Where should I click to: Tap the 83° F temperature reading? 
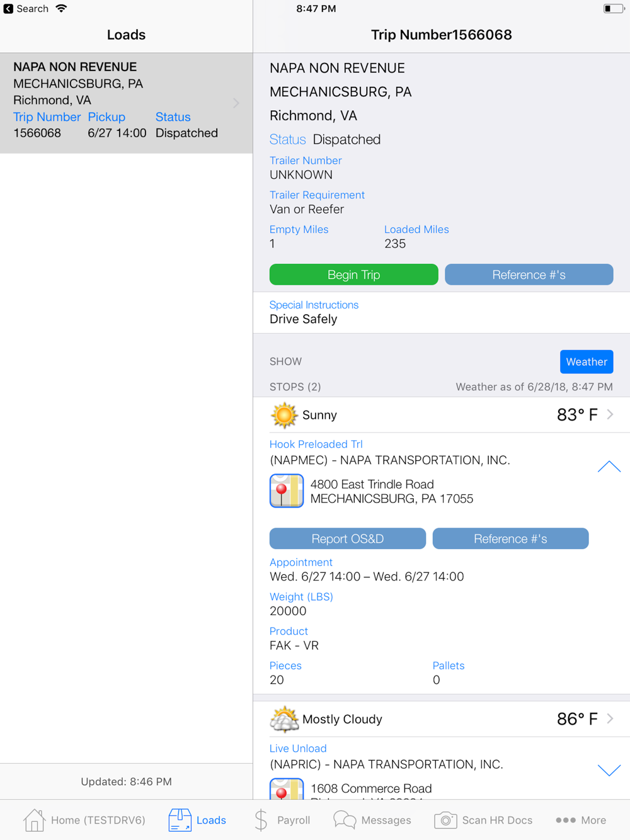pos(577,414)
